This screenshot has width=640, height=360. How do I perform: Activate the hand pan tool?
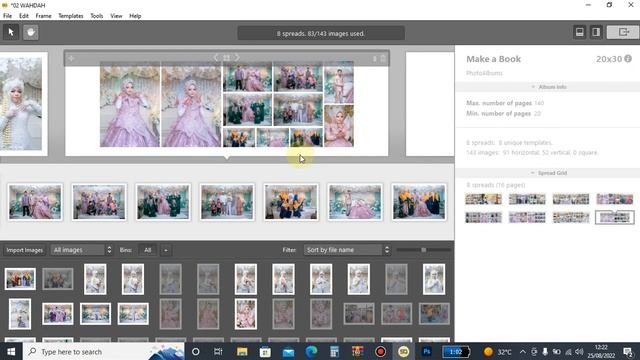[x=31, y=32]
